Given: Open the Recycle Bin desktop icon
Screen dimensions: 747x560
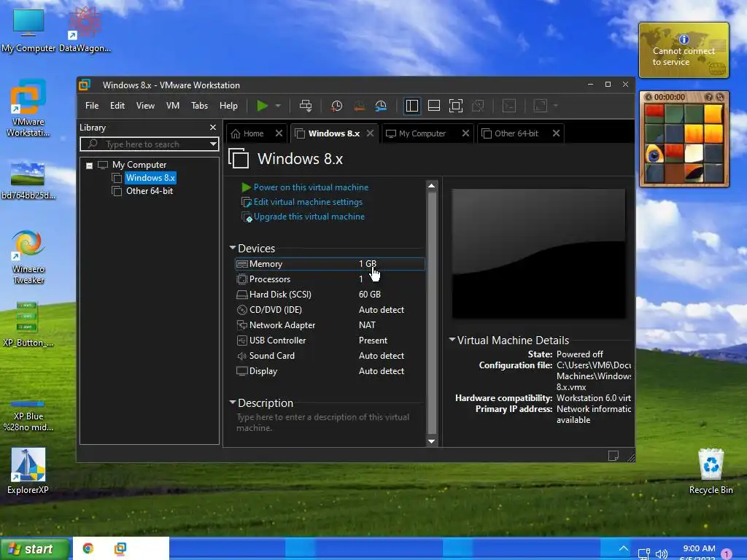Looking at the screenshot, I should click(x=711, y=472).
